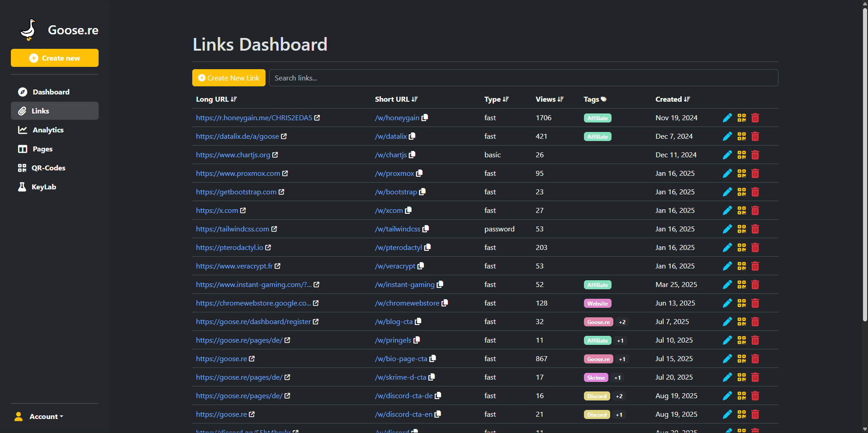This screenshot has height=433, width=868.
Task: Copy the /w/honeygain short URL
Action: coord(425,118)
